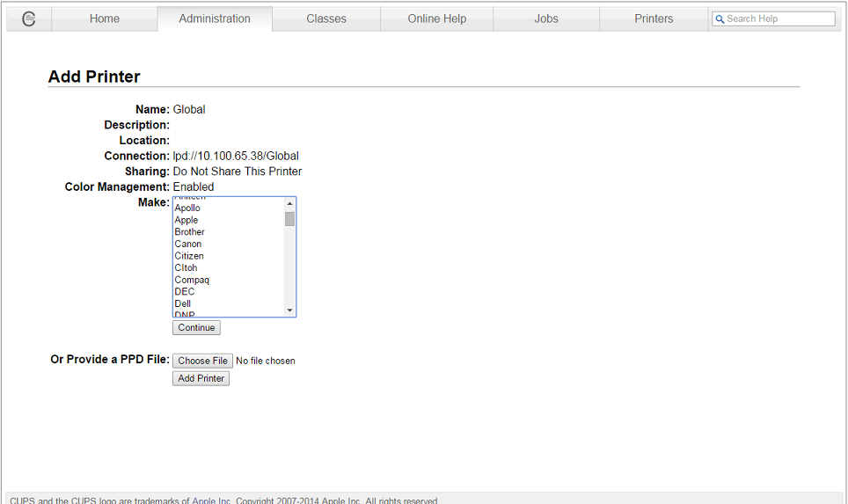
Task: Select Compaq in the Make list
Action: point(229,280)
